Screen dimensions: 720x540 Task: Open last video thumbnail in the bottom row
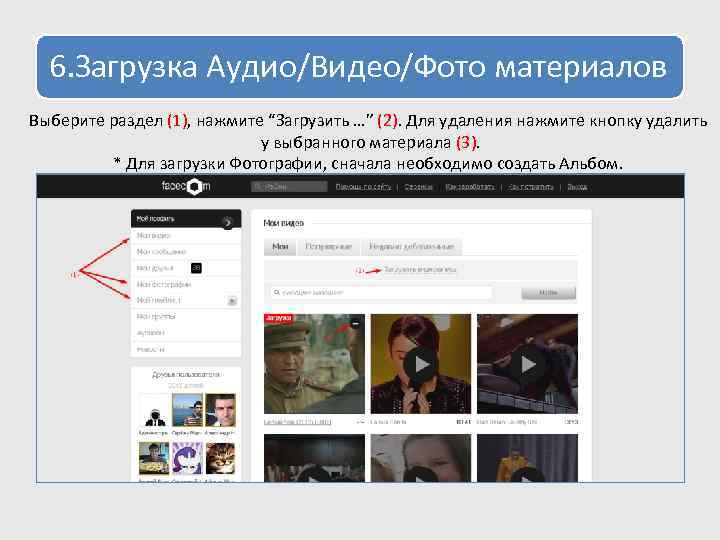click(x=528, y=458)
